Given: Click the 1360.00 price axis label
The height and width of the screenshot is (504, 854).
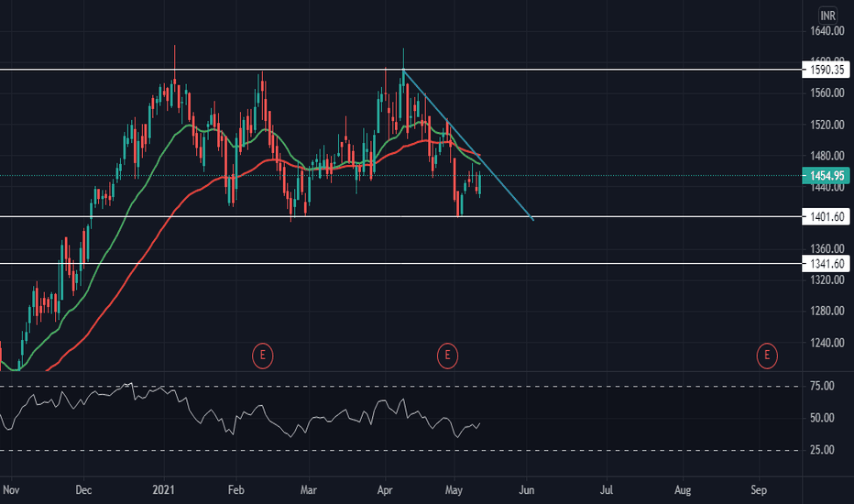Looking at the screenshot, I should click(827, 249).
